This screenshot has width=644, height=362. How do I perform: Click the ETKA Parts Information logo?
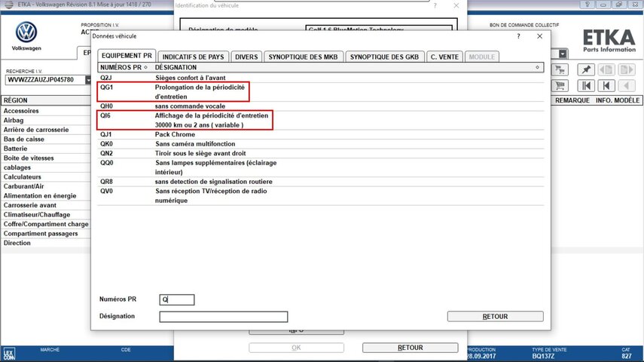pyautogui.click(x=609, y=40)
